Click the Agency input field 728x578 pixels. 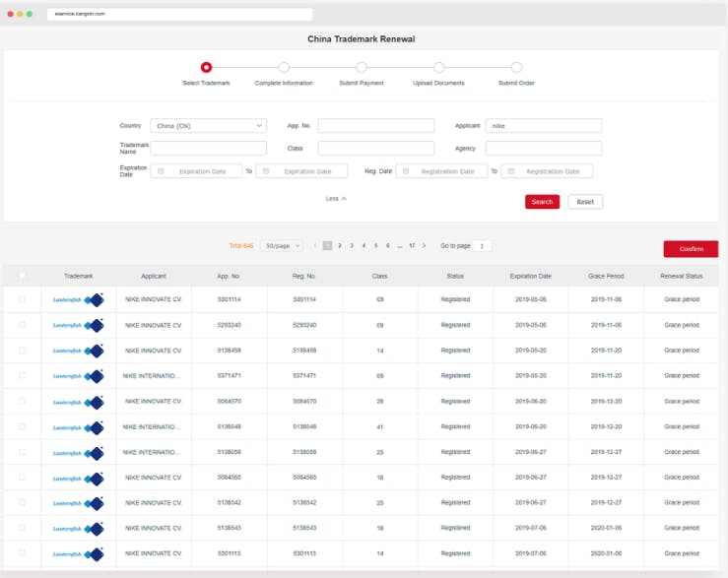tap(544, 148)
